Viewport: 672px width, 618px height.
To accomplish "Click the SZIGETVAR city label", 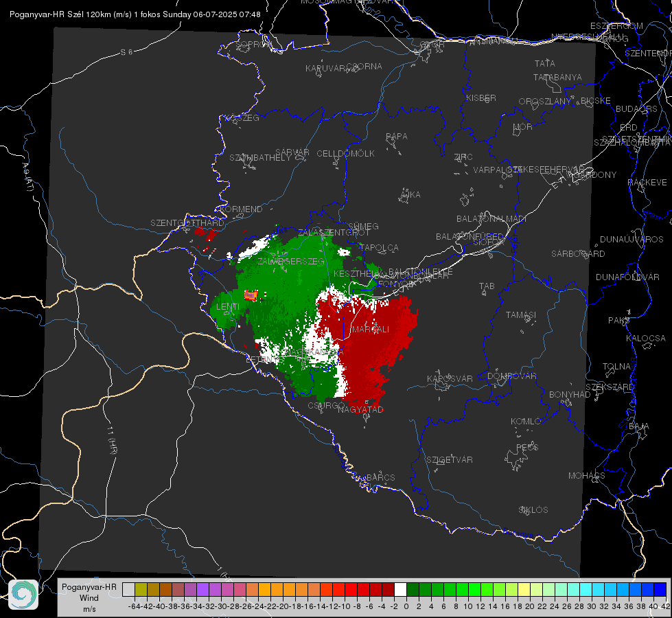I will click(x=449, y=460).
